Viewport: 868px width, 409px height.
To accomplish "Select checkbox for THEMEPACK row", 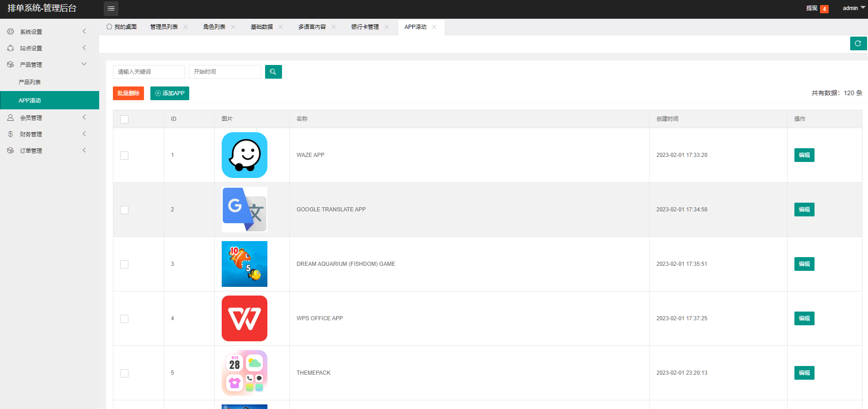I will pyautogui.click(x=124, y=373).
